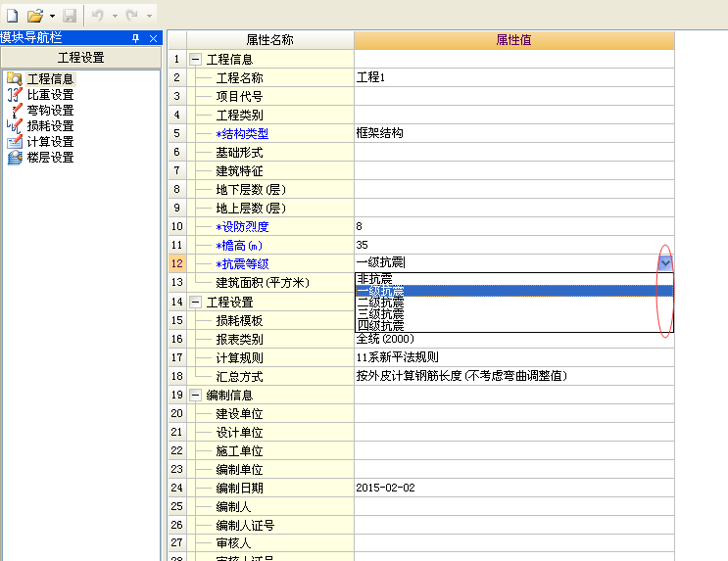The height and width of the screenshot is (561, 728).
Task: Open the Redo history dropdown arrow
Action: [149, 17]
